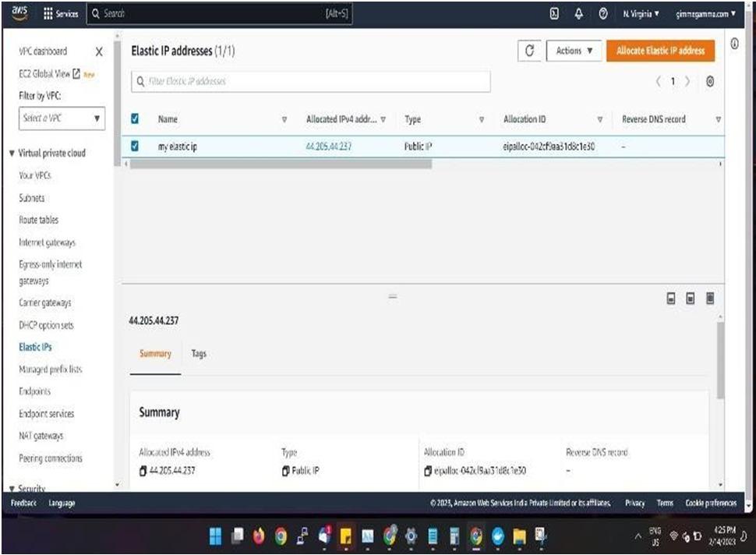The image size is (756, 555).
Task: Open the Settings gear in the taskbar
Action: tap(411, 536)
